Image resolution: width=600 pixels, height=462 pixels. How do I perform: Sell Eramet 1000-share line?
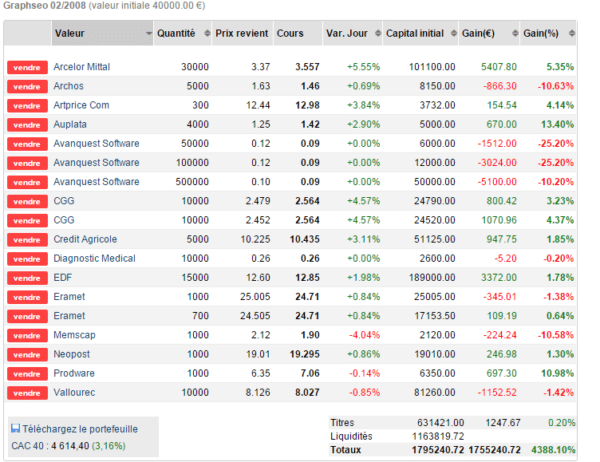tap(27, 297)
